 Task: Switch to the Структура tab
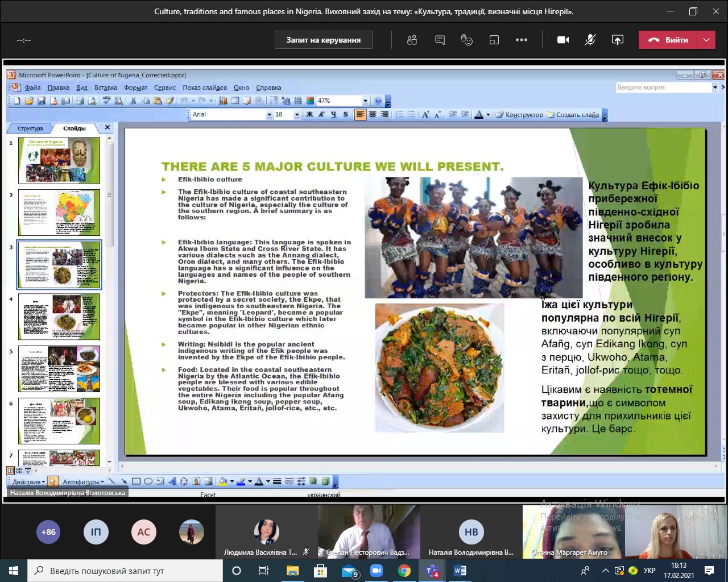coord(30,128)
